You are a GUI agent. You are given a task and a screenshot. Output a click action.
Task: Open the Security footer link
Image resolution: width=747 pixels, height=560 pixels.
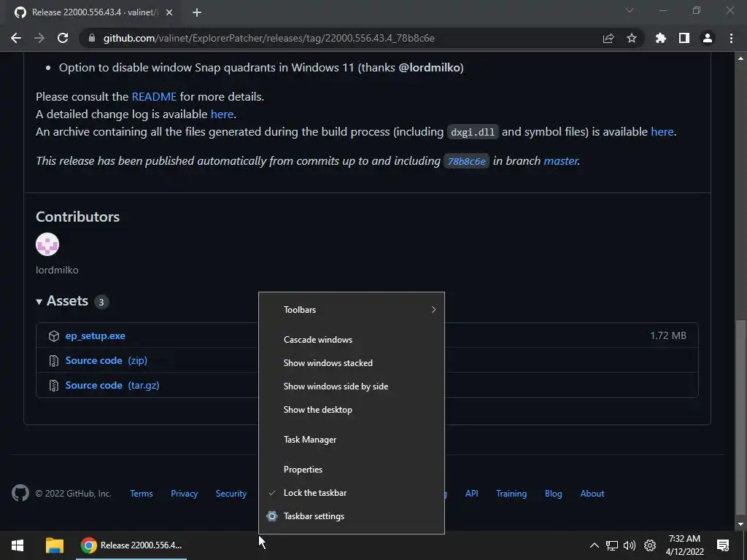231,494
